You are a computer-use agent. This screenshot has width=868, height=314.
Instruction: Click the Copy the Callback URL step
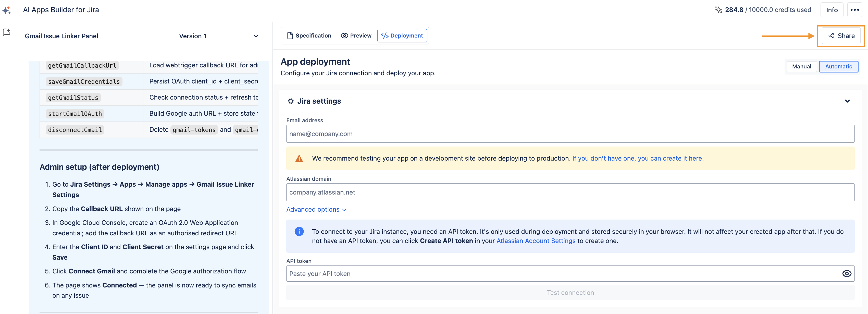click(117, 209)
